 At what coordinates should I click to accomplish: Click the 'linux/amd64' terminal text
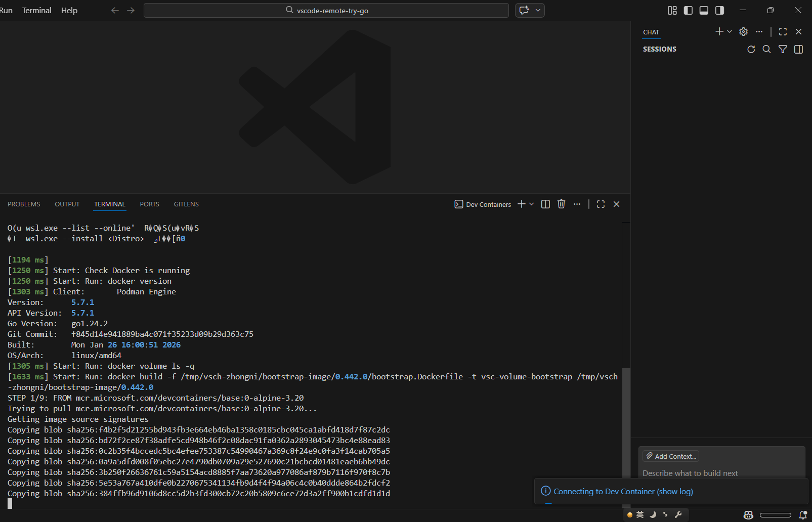point(96,356)
